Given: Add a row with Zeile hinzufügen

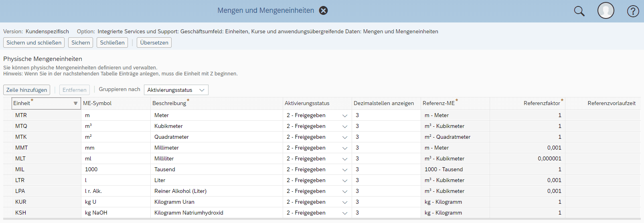Looking at the screenshot, I should point(26,90).
